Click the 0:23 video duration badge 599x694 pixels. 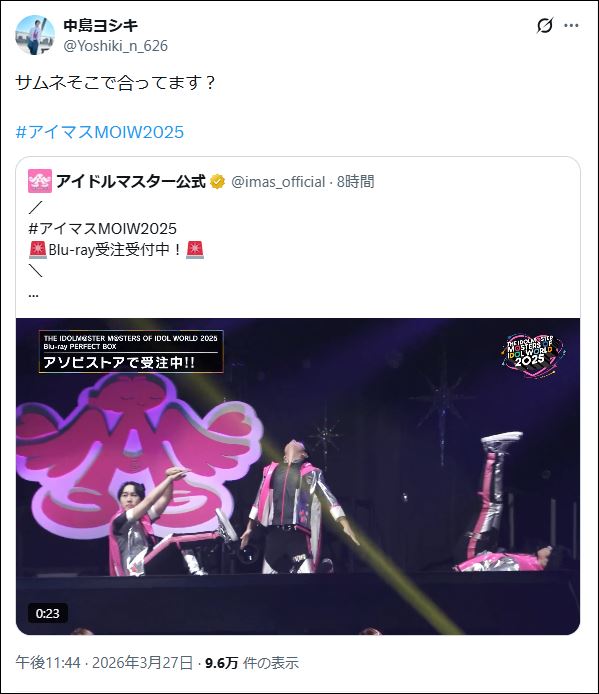click(47, 613)
